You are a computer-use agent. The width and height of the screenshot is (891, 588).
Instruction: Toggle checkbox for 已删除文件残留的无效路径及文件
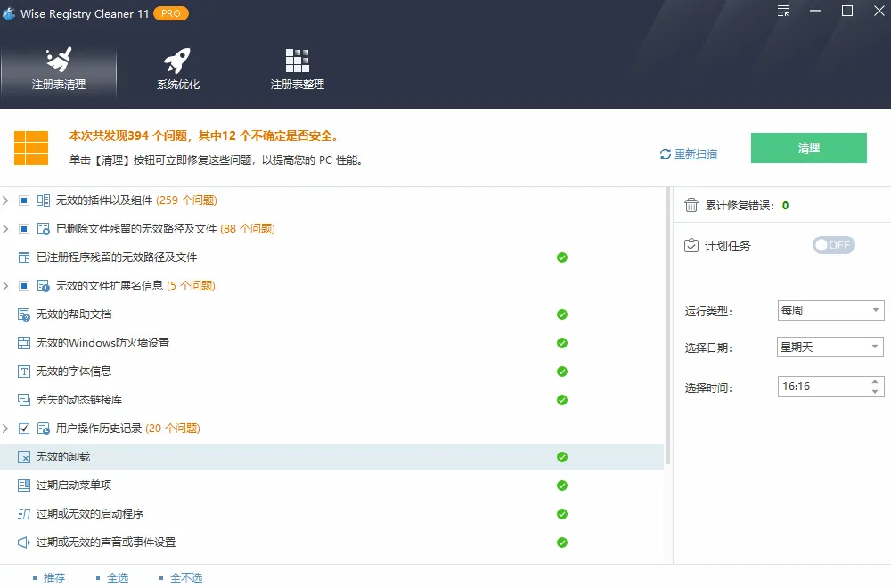click(24, 228)
